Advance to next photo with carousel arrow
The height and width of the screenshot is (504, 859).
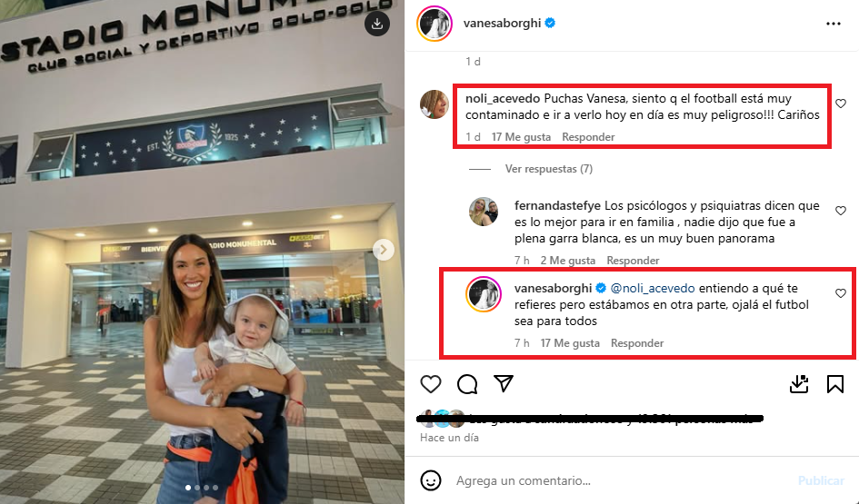coord(384,250)
